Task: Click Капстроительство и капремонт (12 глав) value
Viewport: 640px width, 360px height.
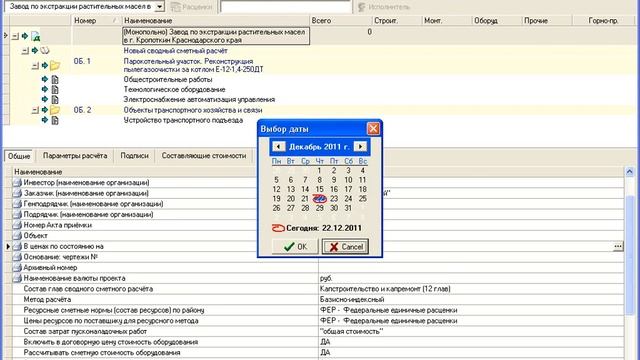Action: pos(471,289)
